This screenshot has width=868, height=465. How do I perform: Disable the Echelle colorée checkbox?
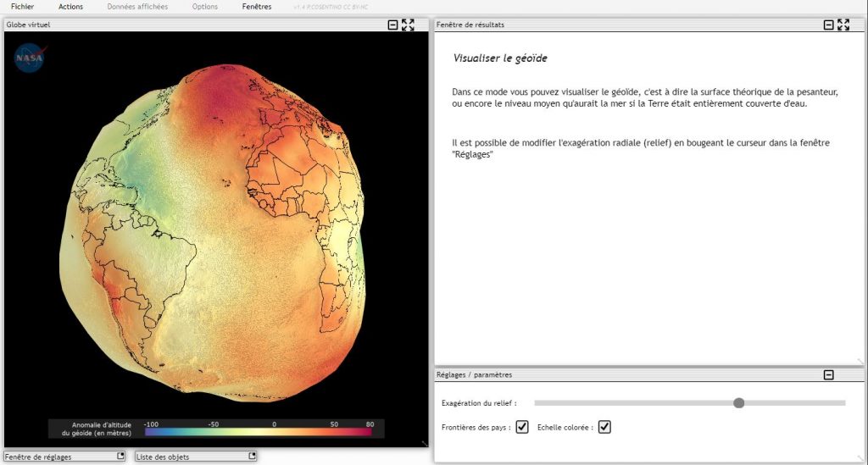[x=604, y=427]
